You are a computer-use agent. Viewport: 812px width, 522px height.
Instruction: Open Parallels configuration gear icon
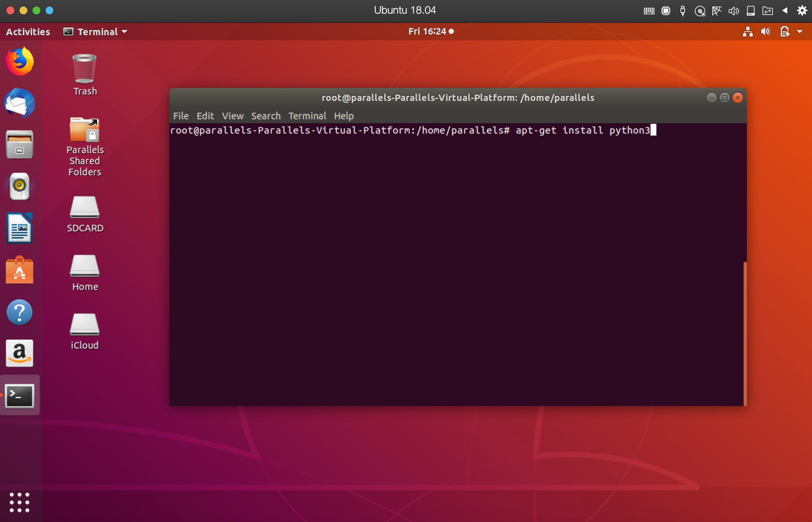pos(802,10)
